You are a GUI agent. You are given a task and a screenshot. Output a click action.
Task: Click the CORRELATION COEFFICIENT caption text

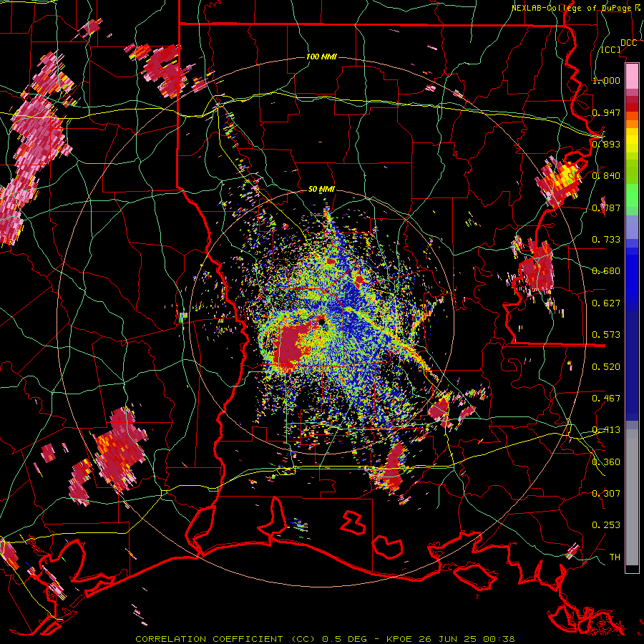[x=209, y=639]
